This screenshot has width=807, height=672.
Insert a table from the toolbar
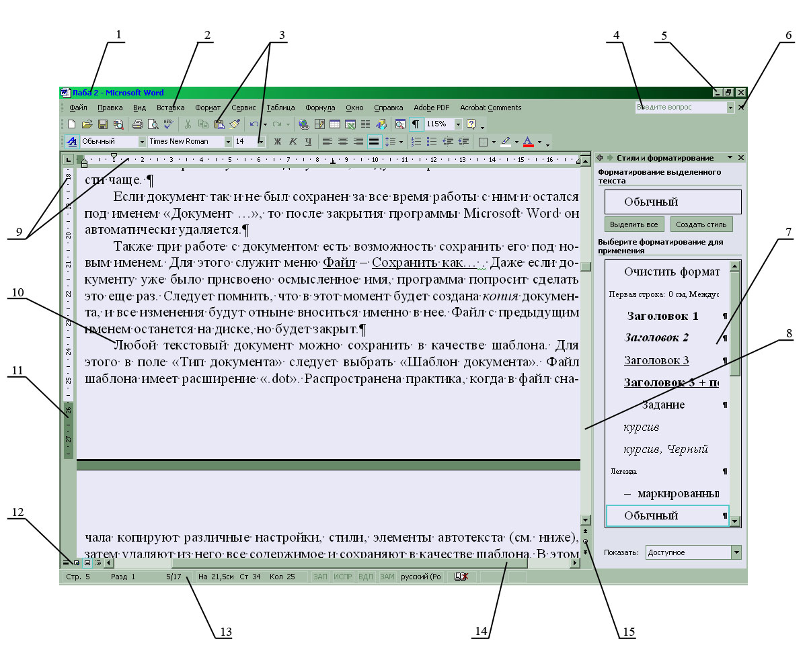pyautogui.click(x=335, y=124)
